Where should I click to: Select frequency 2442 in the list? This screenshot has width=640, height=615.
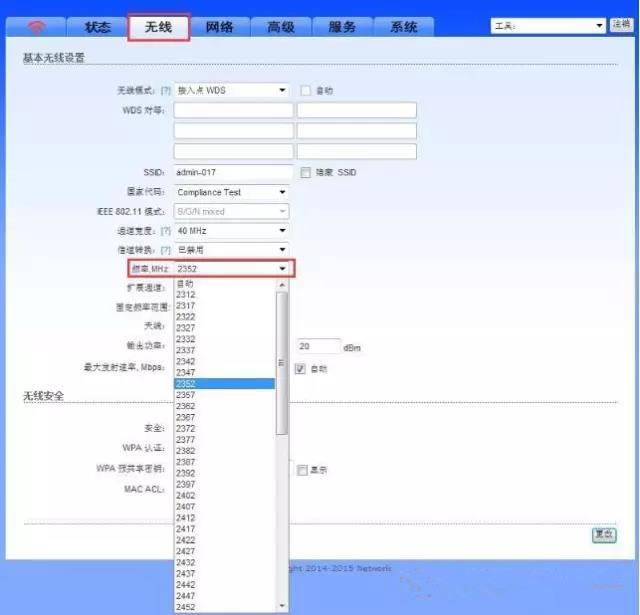click(224, 584)
